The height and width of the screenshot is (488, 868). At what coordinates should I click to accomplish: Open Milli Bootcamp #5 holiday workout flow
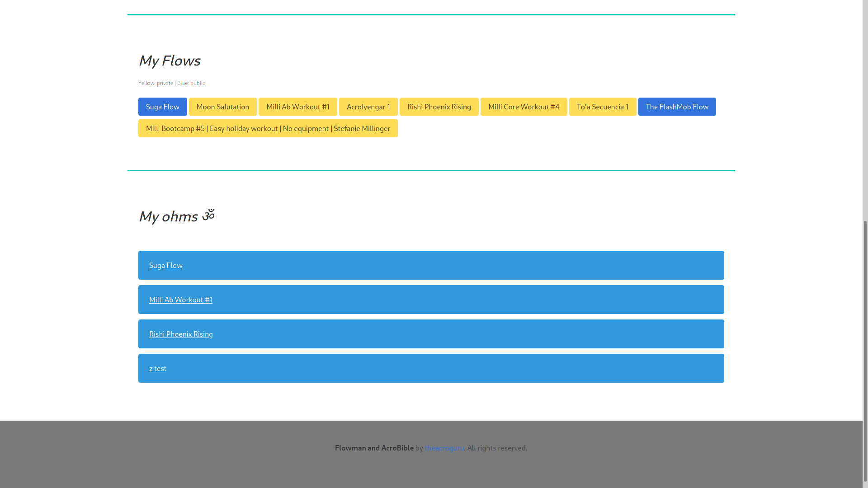[x=268, y=128]
